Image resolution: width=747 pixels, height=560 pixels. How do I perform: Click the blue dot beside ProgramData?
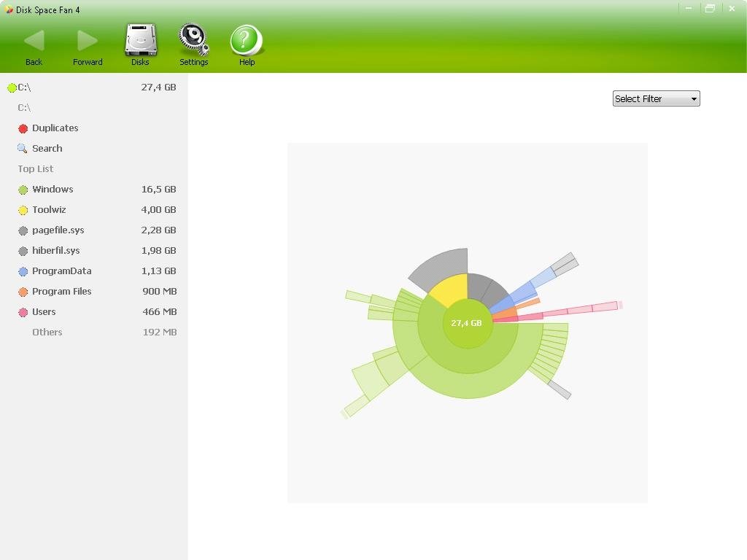click(x=23, y=271)
